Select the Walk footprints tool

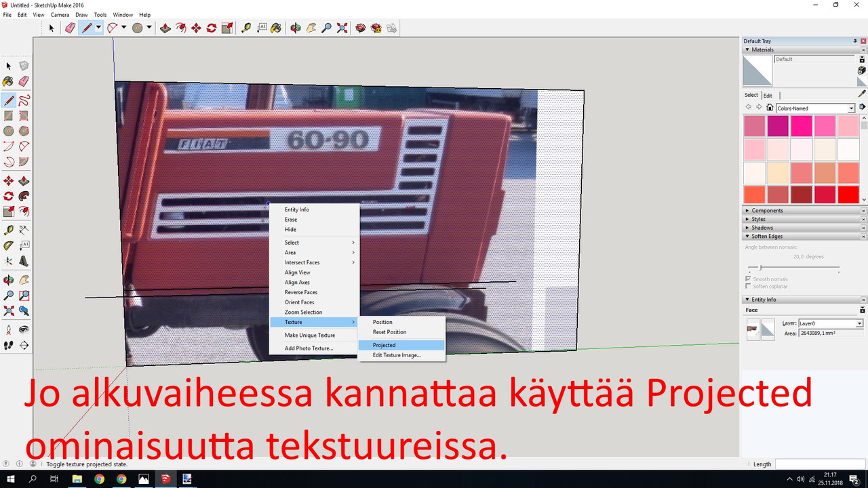coord(9,345)
